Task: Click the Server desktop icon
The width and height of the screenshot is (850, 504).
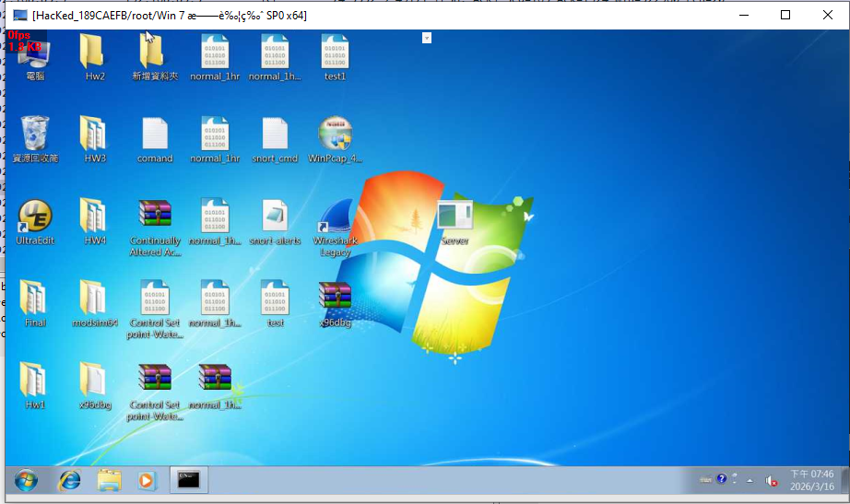Action: [455, 217]
